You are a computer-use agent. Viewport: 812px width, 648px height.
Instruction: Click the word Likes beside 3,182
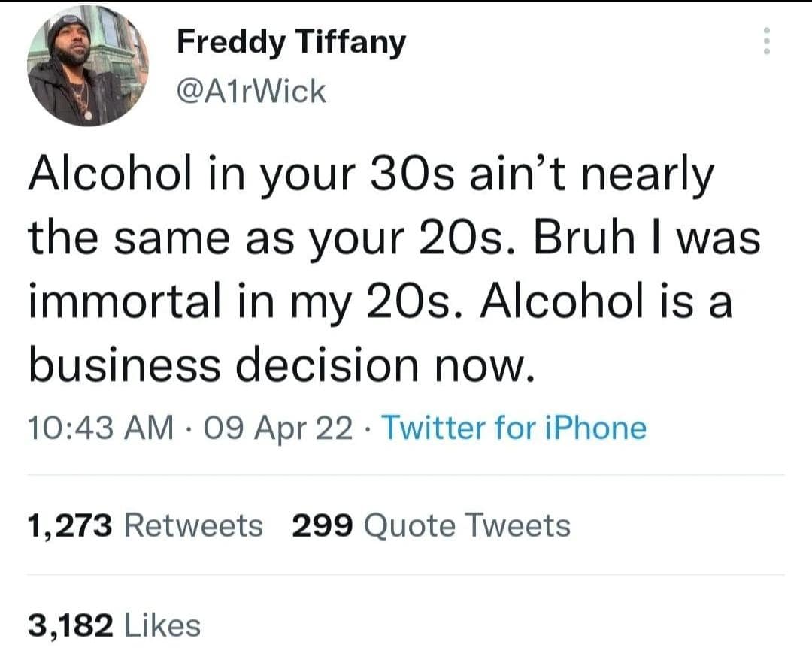click(x=162, y=624)
